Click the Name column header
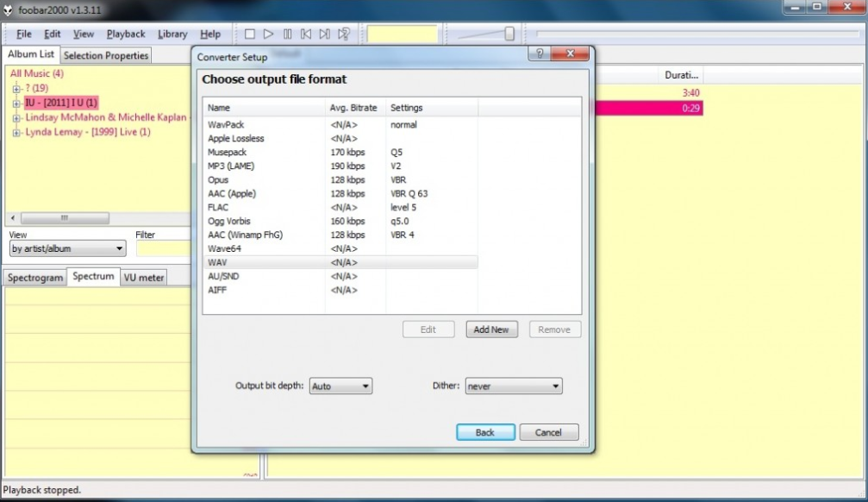This screenshot has height=502, width=868. pos(264,108)
